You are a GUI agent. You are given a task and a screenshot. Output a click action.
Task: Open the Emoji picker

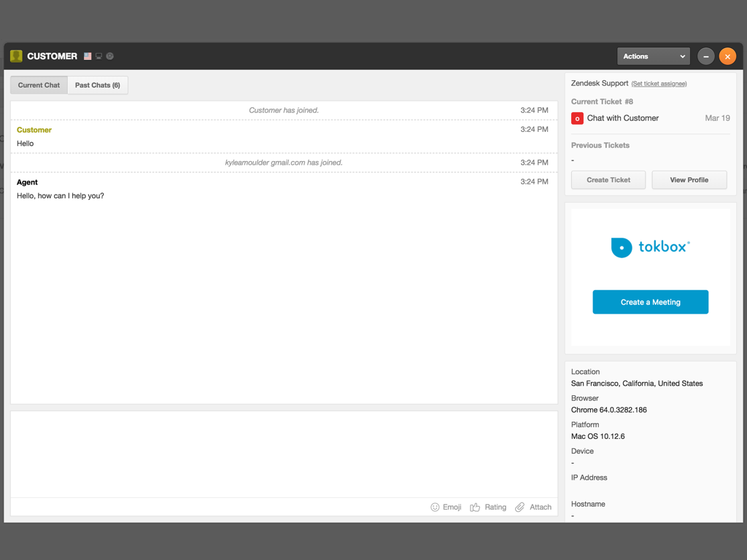click(446, 507)
